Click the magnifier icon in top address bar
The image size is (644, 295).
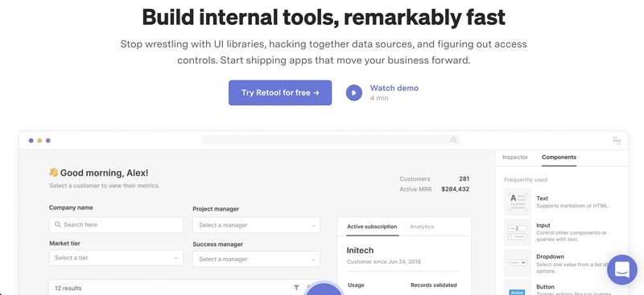[453, 140]
